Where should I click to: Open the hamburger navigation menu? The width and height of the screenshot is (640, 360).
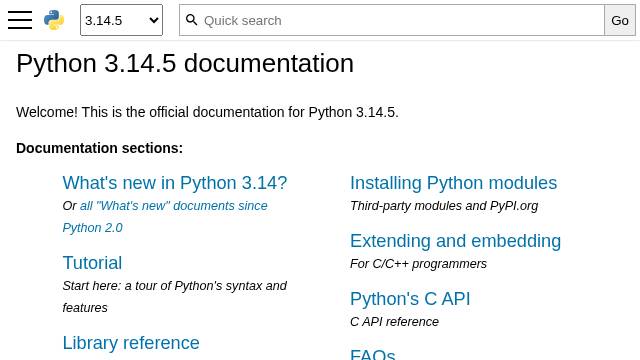[x=20, y=20]
